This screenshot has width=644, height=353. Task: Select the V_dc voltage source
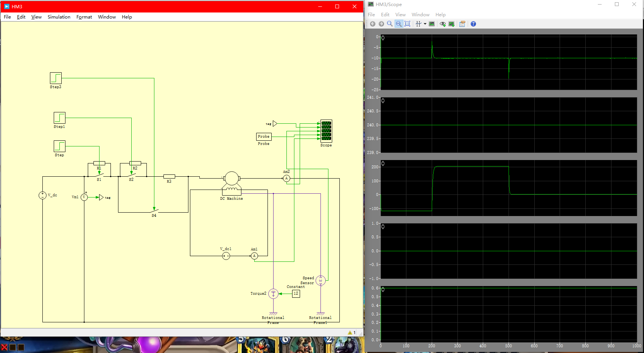(x=42, y=195)
